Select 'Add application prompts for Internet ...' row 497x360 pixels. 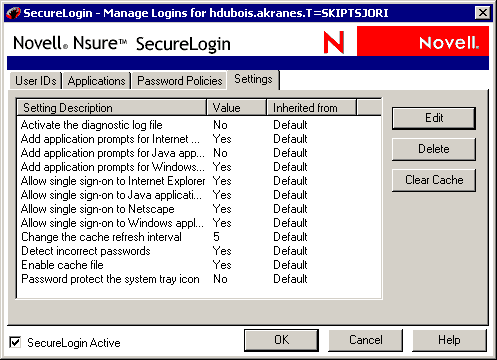click(199, 139)
